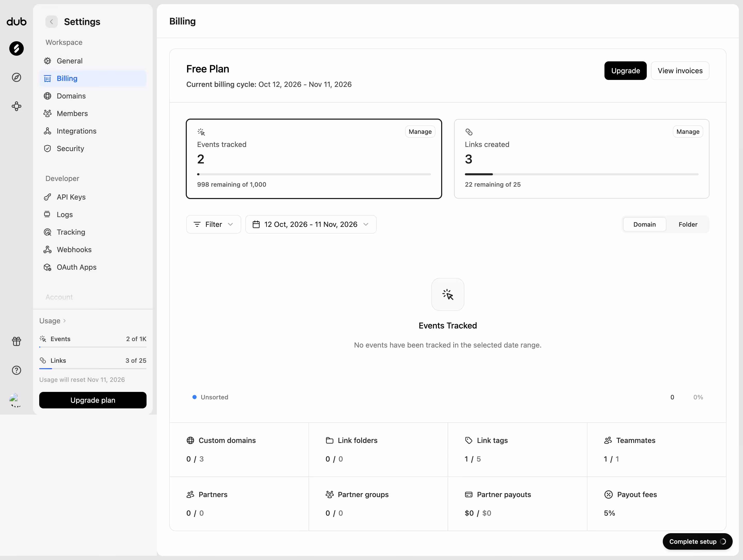The width and height of the screenshot is (743, 560).
Task: Click the Links created progress bar
Action: [582, 174]
